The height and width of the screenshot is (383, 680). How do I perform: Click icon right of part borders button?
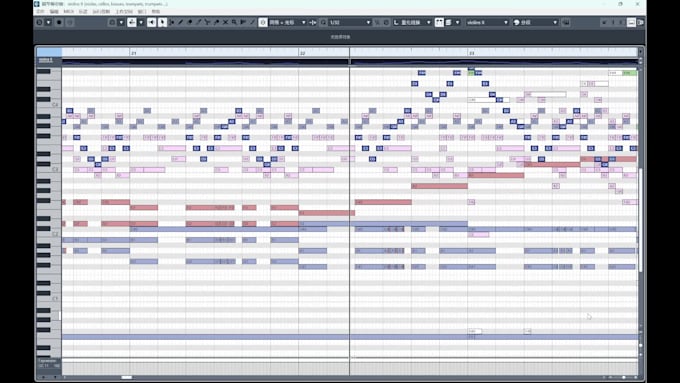click(x=448, y=22)
